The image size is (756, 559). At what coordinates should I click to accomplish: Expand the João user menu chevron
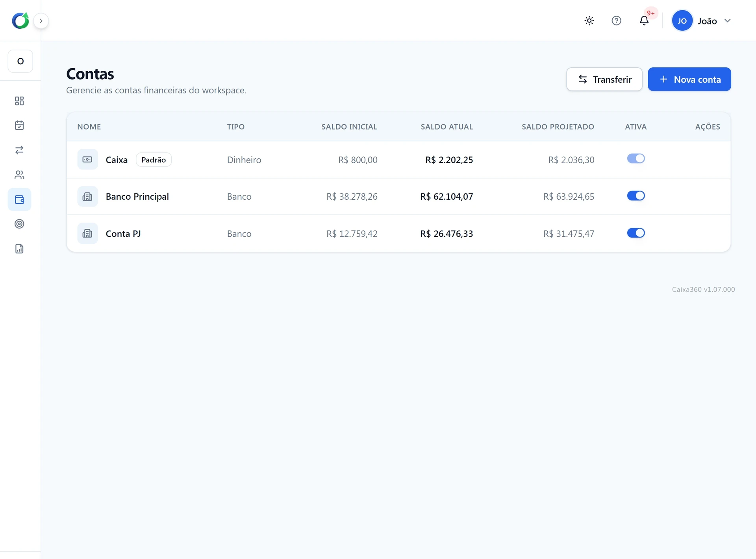pyautogui.click(x=727, y=21)
